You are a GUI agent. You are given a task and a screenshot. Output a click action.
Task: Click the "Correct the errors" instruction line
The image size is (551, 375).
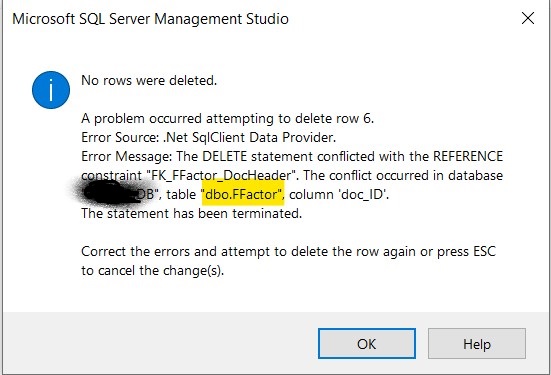(288, 252)
